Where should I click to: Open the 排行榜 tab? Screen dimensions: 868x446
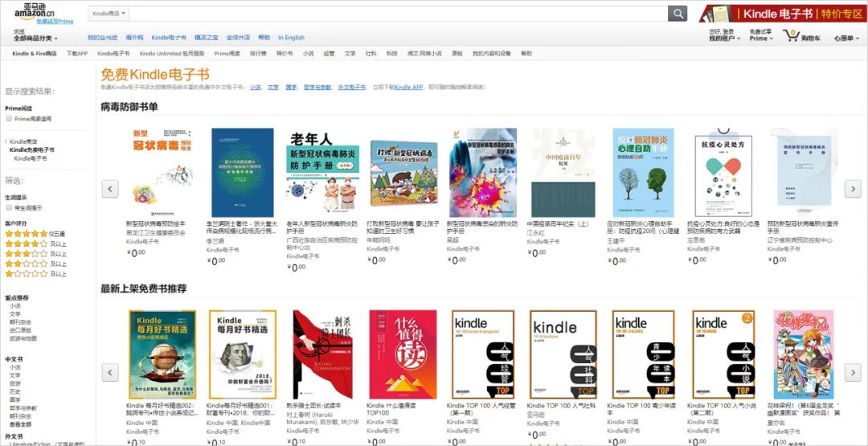click(258, 54)
